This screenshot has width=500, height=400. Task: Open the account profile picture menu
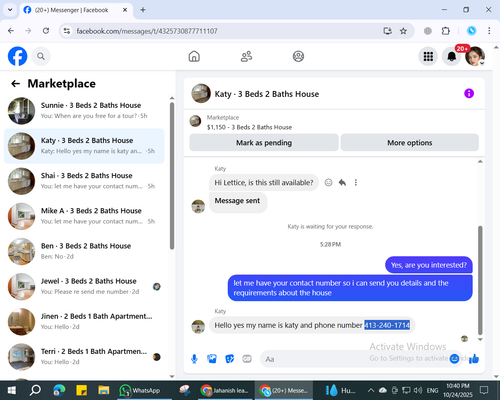point(475,56)
